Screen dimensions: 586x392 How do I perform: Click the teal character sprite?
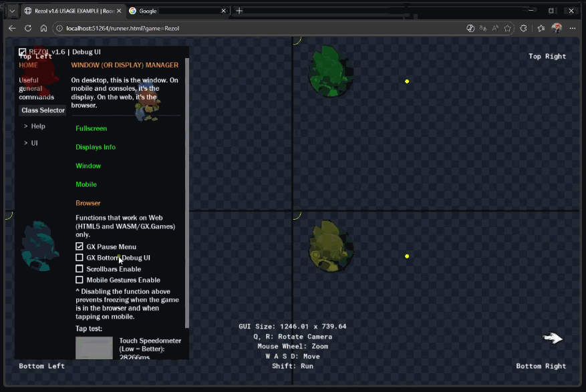tap(39, 246)
